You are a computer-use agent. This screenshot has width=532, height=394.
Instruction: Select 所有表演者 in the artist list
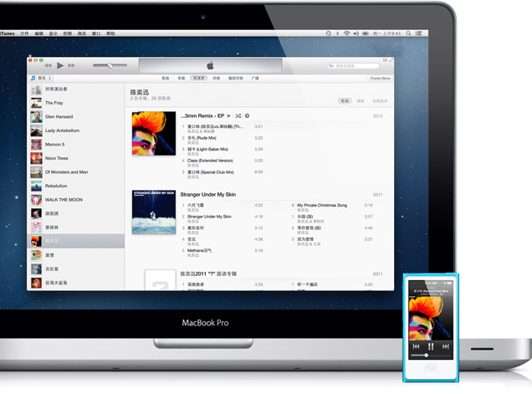coord(75,90)
